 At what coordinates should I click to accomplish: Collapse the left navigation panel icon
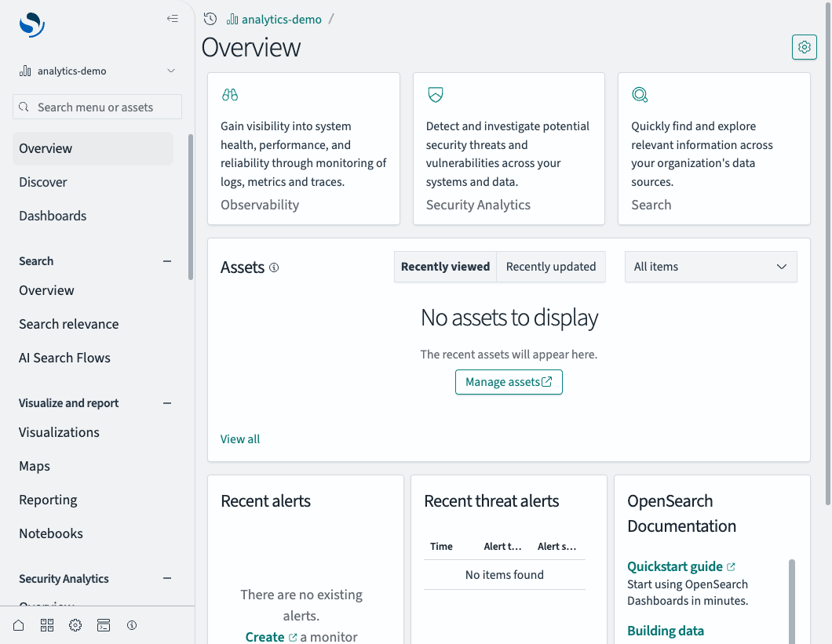(173, 19)
